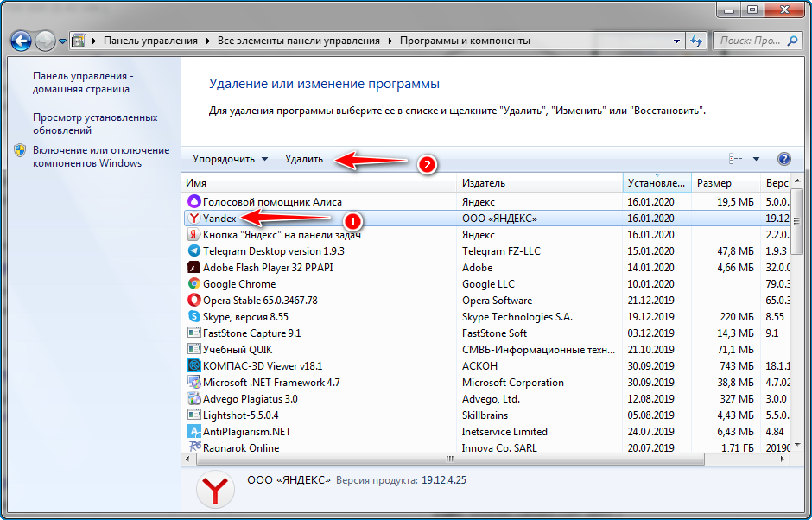Click the Голосовой помощник Алиса icon
The image size is (812, 520).
tap(194, 201)
